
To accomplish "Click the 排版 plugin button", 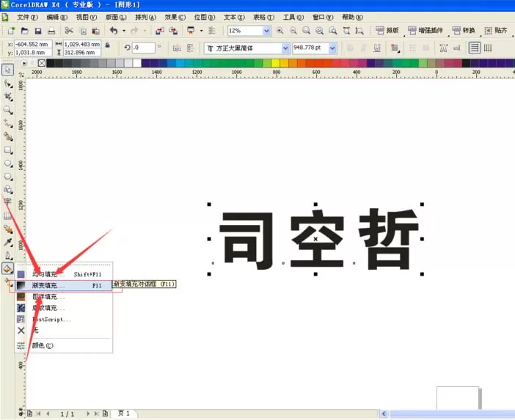I will pos(387,31).
